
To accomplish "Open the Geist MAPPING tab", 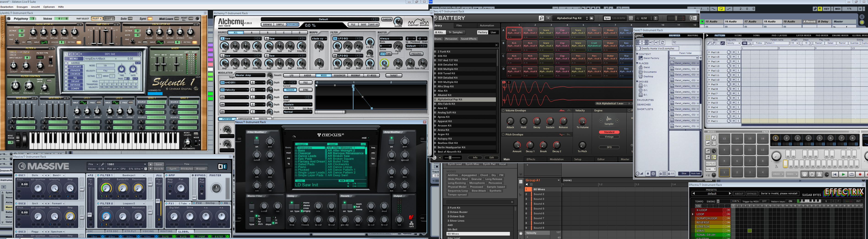I will tap(693, 35).
